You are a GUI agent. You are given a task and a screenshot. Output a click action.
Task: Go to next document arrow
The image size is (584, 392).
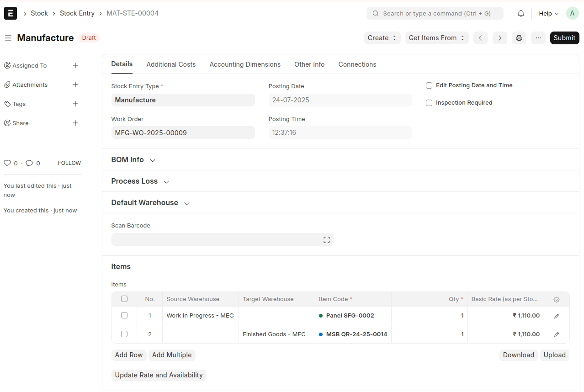click(x=499, y=38)
